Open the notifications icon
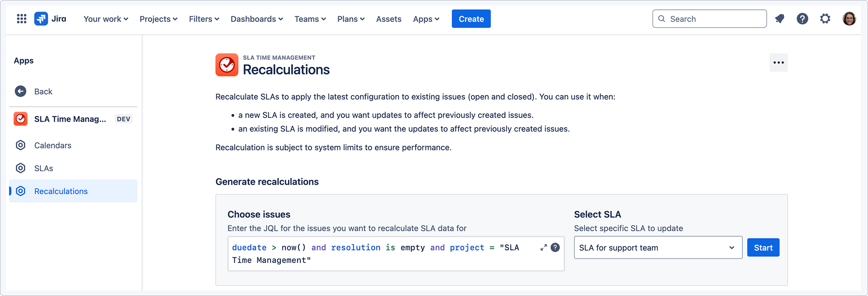This screenshot has height=296, width=868. point(779,19)
